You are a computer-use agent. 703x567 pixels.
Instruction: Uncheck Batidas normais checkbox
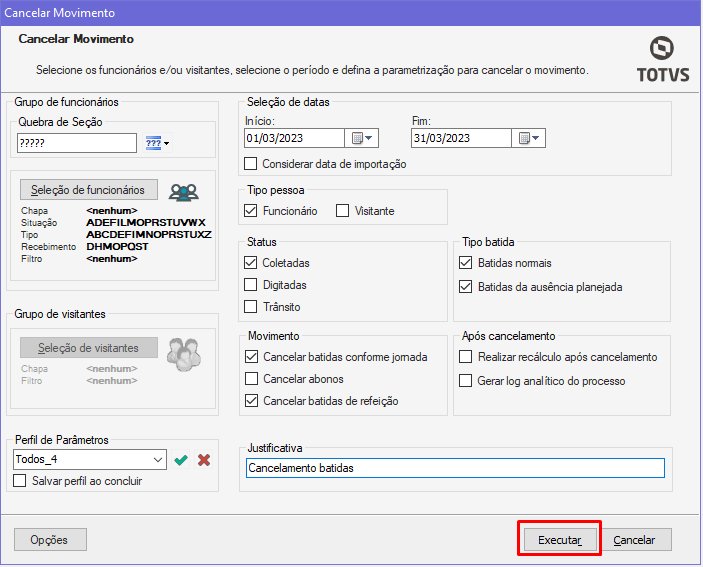[466, 263]
